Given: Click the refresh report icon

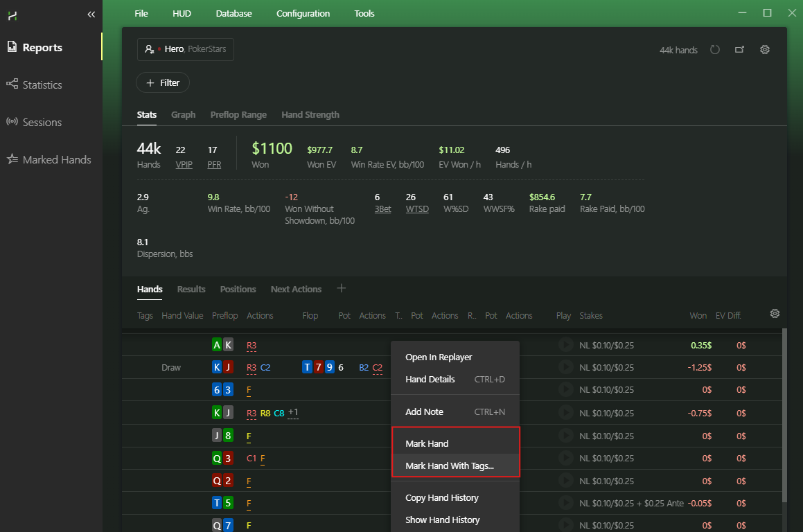Looking at the screenshot, I should pyautogui.click(x=715, y=50).
